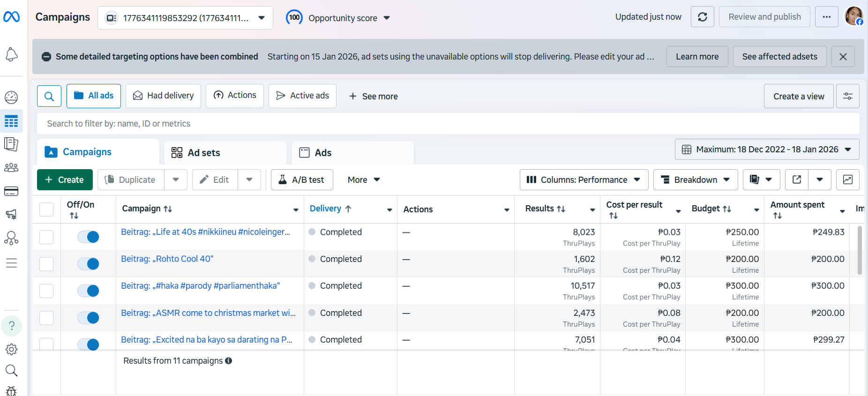Click the search filter input field
This screenshot has width=868, height=396.
(448, 124)
